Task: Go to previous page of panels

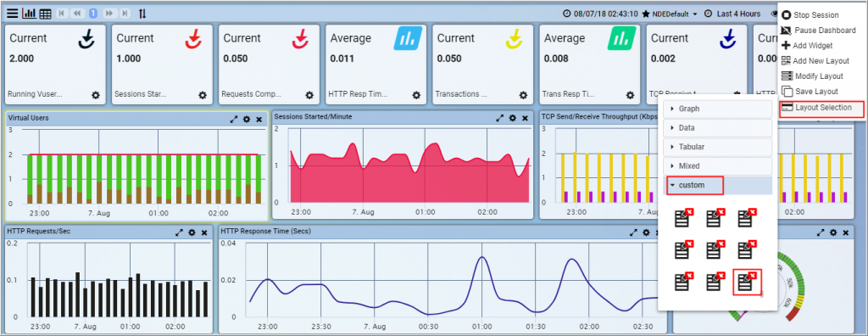Action: (77, 14)
